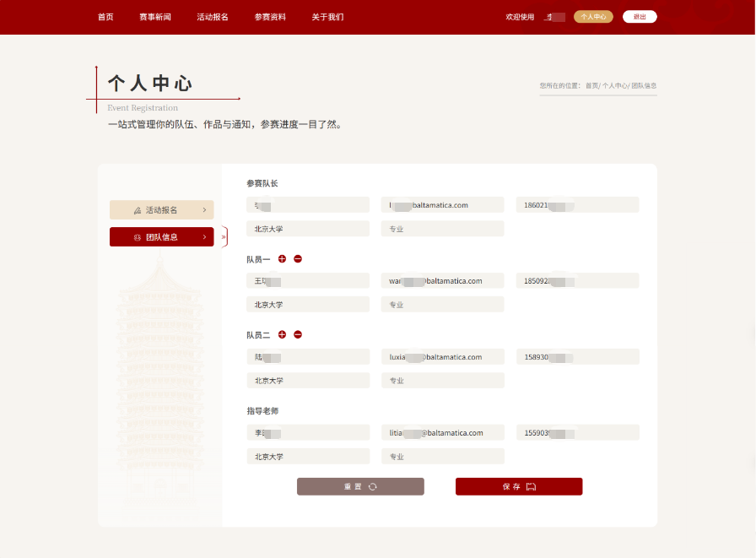Click the double-arrow collapse handle beside sidebar
The width and height of the screenshot is (756, 558).
[224, 237]
